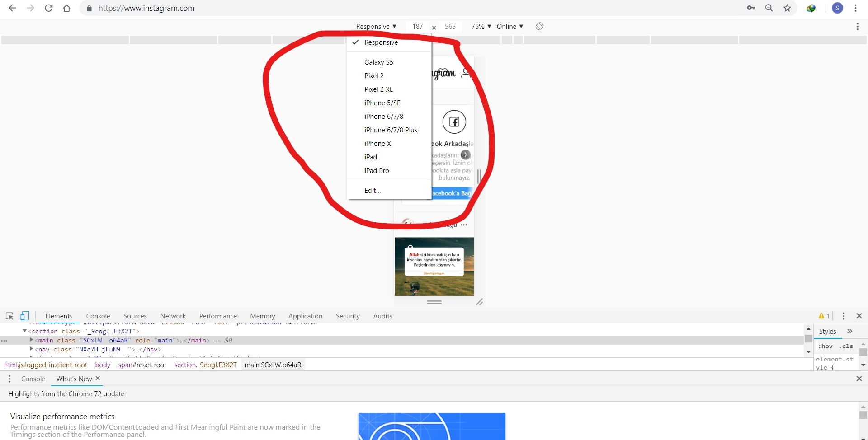The height and width of the screenshot is (440, 868).
Task: Switch to the Elements tab
Action: tap(59, 316)
